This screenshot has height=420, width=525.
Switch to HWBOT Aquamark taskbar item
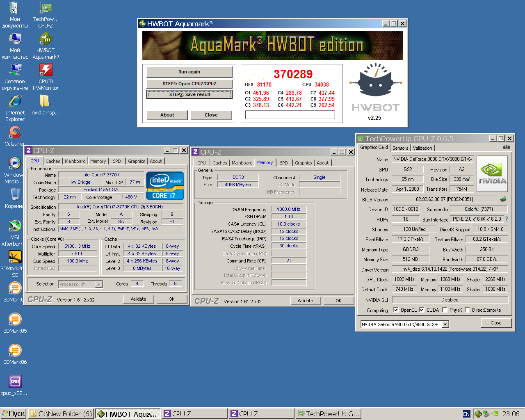pyautogui.click(x=128, y=413)
